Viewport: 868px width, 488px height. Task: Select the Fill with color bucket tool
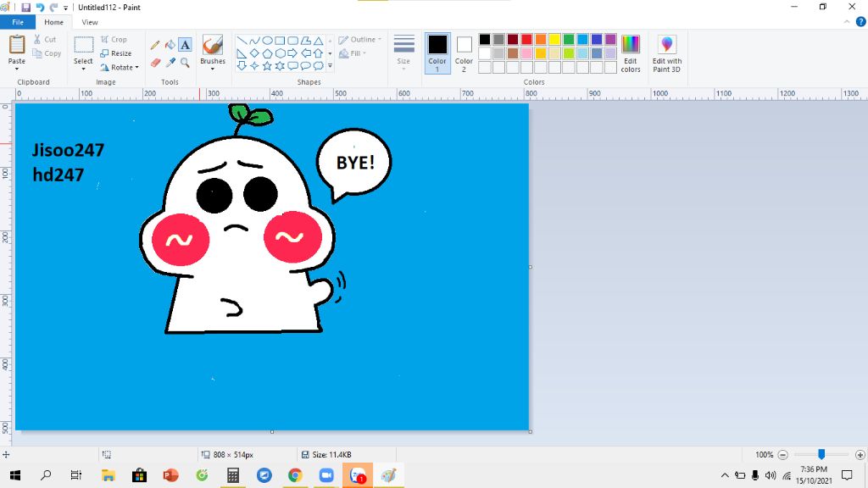point(170,45)
